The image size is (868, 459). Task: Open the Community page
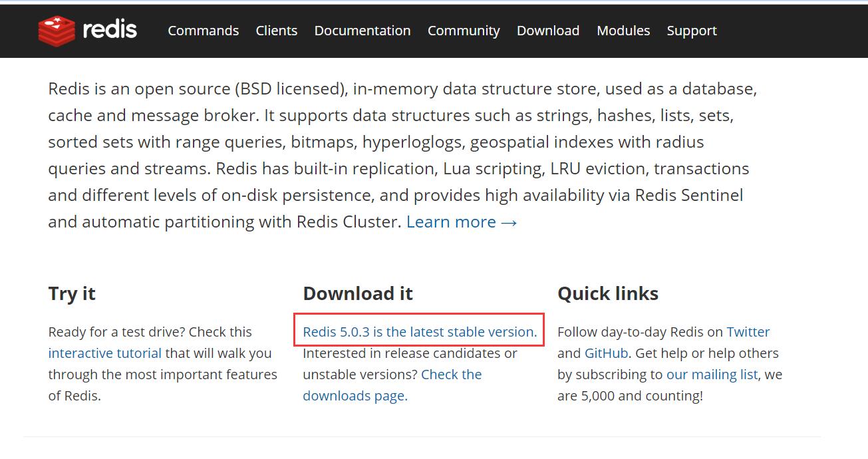464,31
